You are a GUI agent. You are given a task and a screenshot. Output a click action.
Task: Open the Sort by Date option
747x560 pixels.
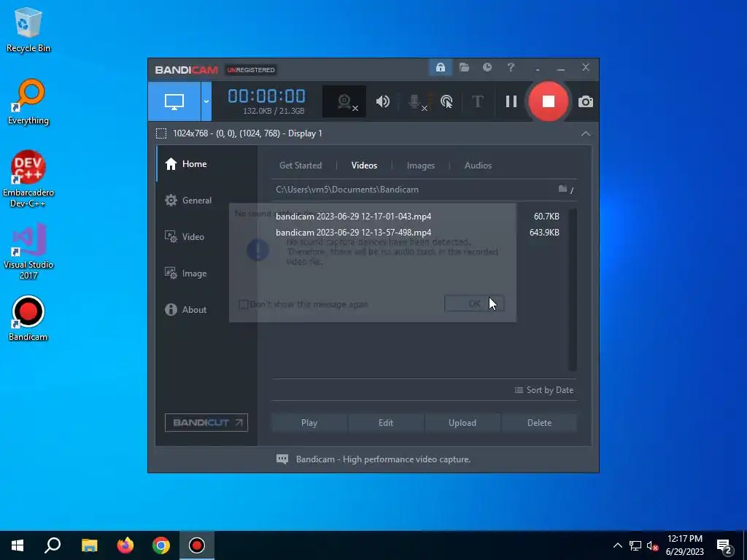tap(544, 390)
